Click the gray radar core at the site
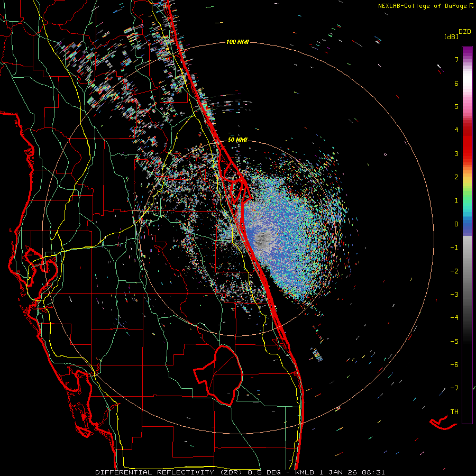The height and width of the screenshot is (476, 476). pos(262,239)
